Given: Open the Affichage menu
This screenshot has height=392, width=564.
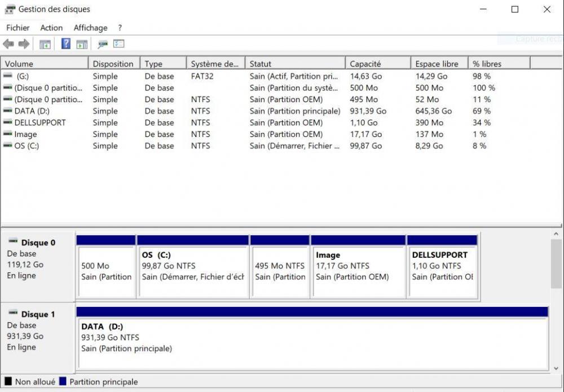Looking at the screenshot, I should pos(90,28).
